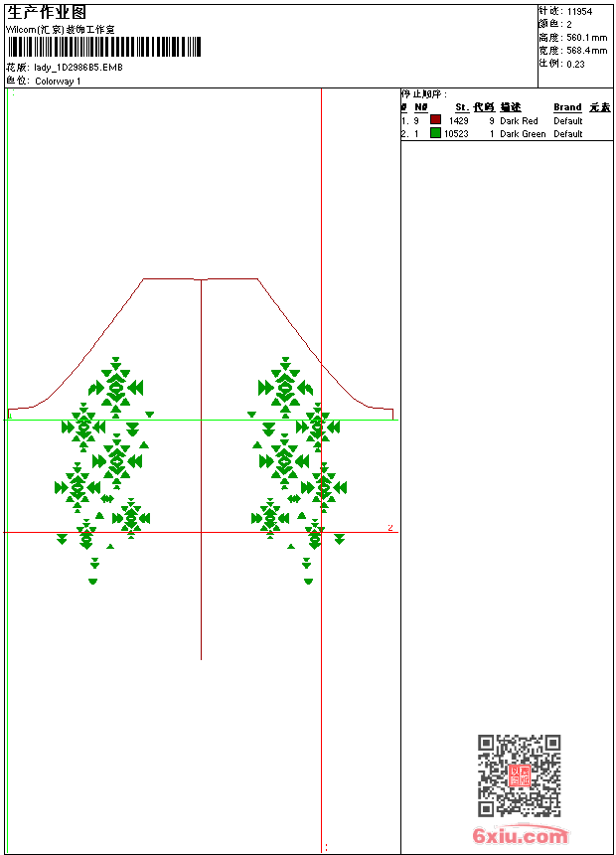This screenshot has width=616, height=855.
Task: Click the stitch count value 11954
Action: [x=579, y=11]
